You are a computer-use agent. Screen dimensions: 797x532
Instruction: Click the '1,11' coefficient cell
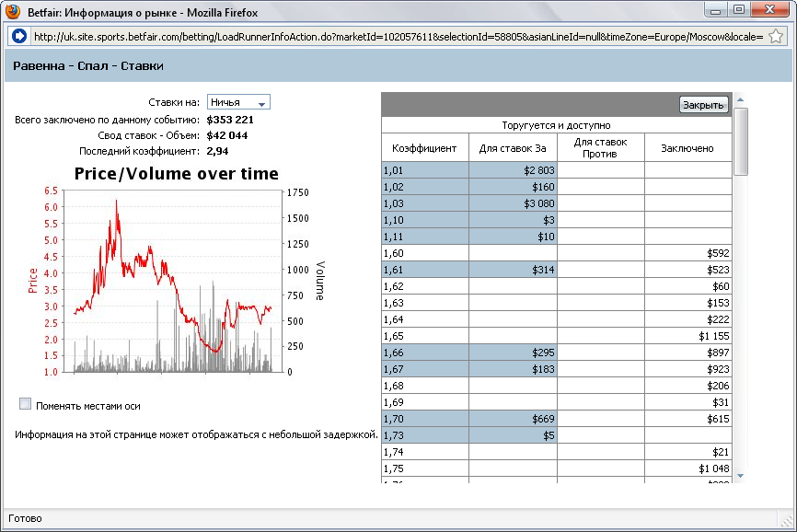click(x=425, y=237)
